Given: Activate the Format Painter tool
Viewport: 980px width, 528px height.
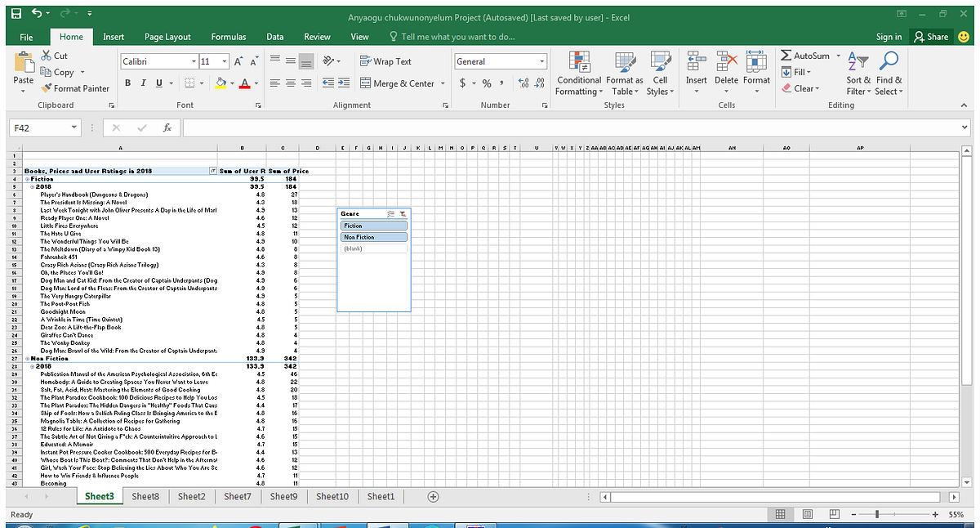Looking at the screenshot, I should point(75,88).
